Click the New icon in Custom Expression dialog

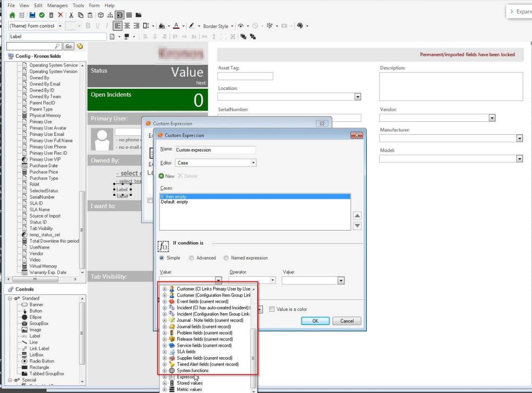166,176
